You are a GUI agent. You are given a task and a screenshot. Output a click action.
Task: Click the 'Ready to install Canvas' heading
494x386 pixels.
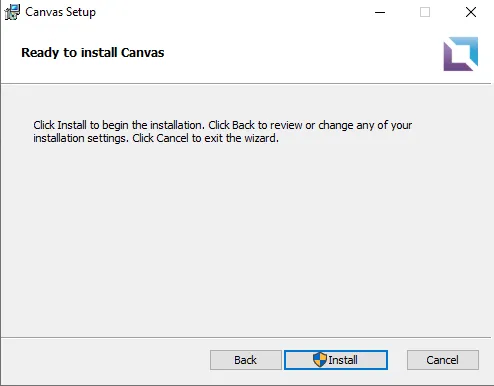(93, 53)
